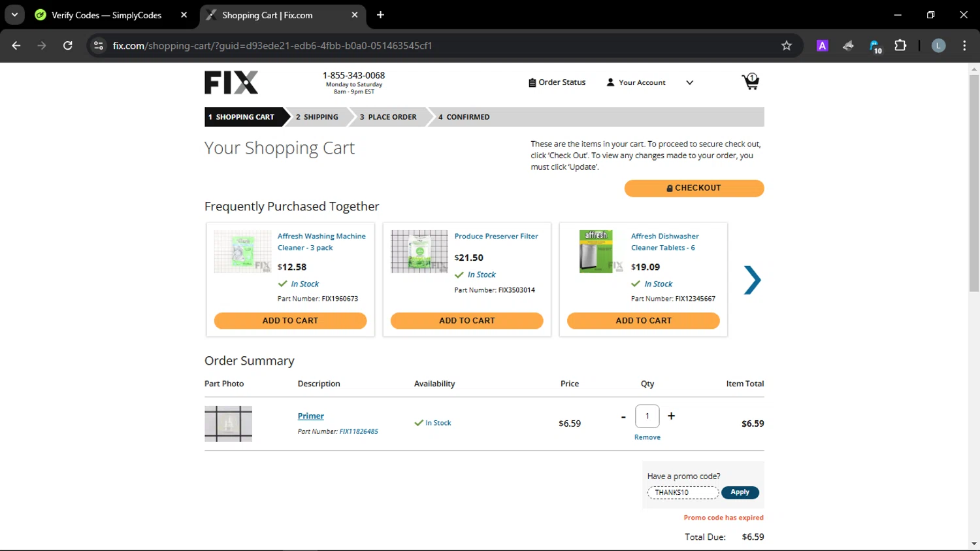Expand Your Account dropdown chevron
Image resolution: width=980 pixels, height=551 pixels.
point(689,82)
